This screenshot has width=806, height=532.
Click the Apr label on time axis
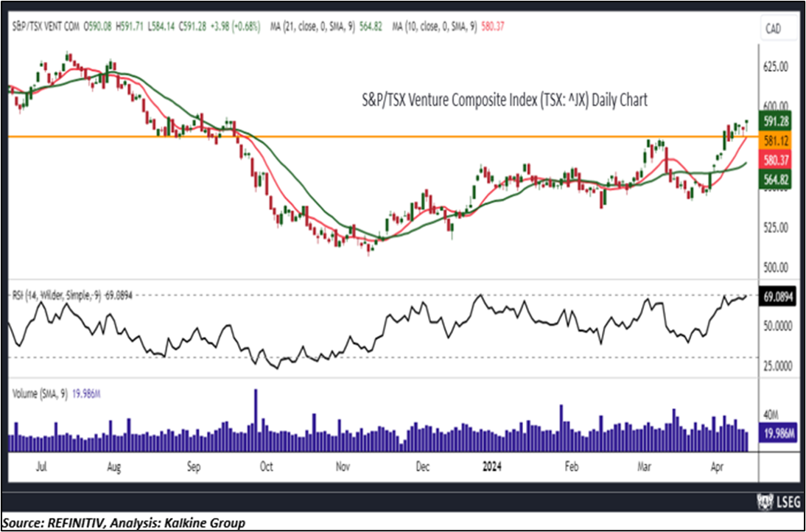click(x=718, y=466)
